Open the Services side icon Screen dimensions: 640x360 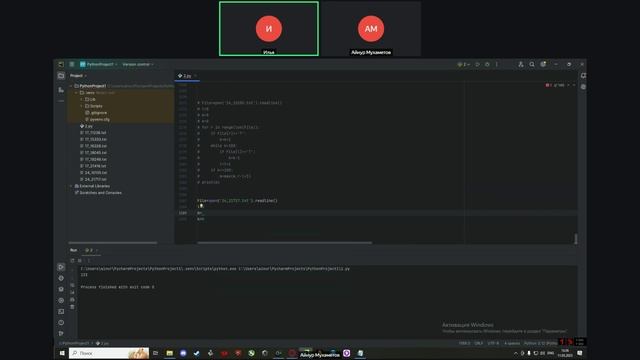click(x=61, y=300)
